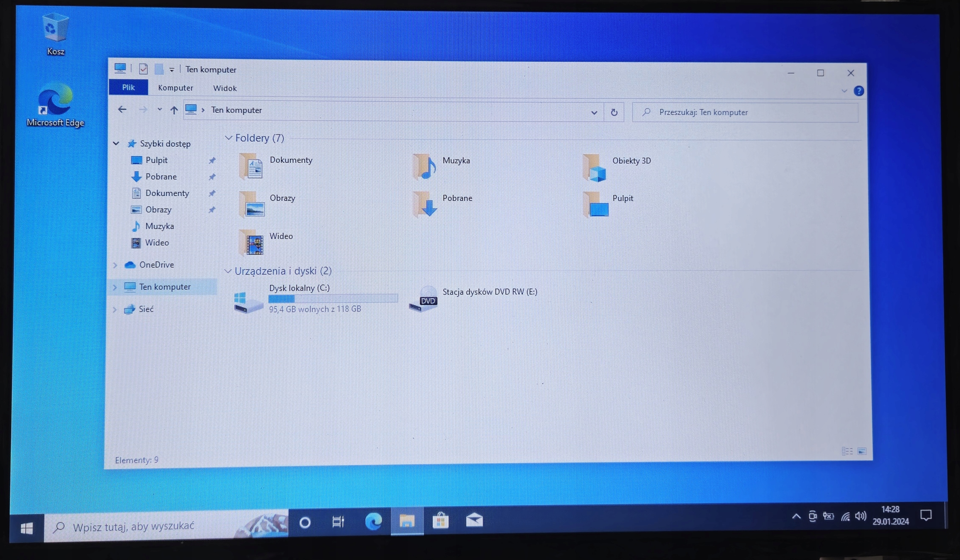
Task: Switch to details view button
Action: [x=847, y=452]
